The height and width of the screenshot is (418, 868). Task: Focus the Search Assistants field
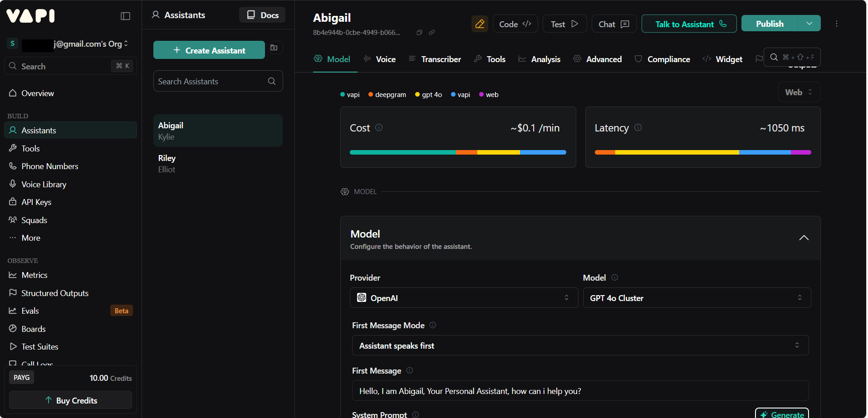(x=218, y=81)
